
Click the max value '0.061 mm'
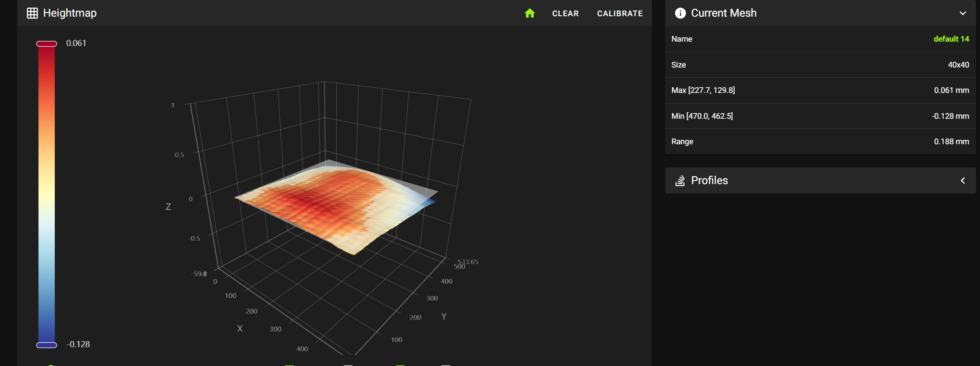952,90
